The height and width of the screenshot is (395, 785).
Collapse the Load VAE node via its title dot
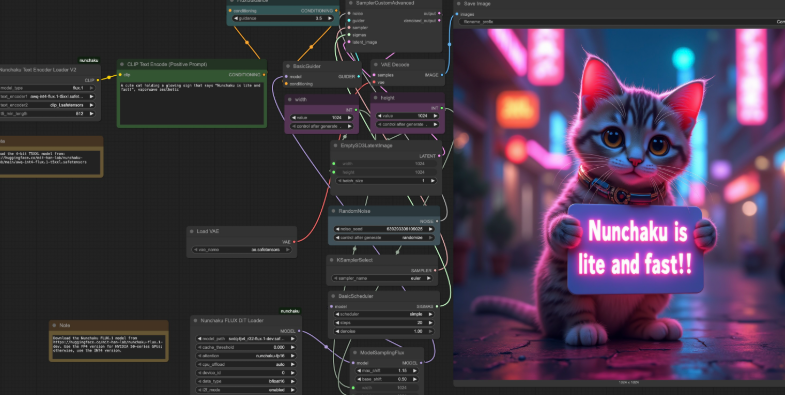[x=192, y=231]
